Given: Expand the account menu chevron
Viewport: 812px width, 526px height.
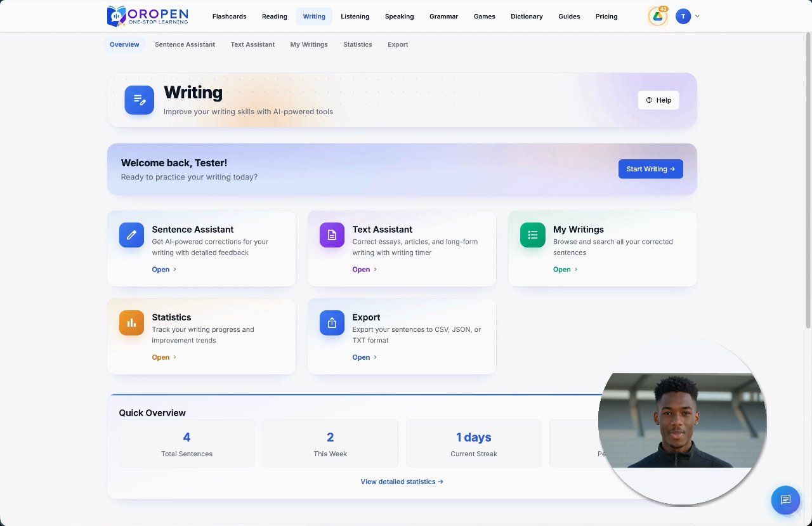Looking at the screenshot, I should click(x=697, y=16).
